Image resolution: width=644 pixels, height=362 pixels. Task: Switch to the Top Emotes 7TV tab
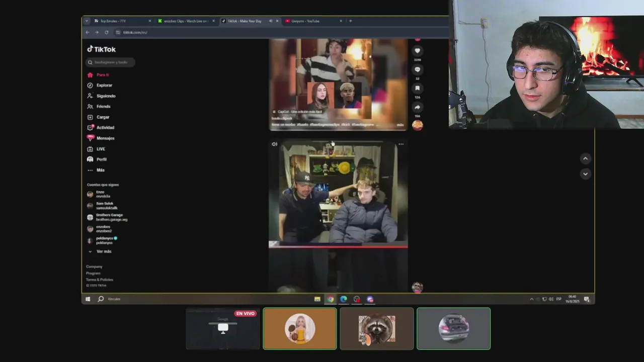pos(121,21)
